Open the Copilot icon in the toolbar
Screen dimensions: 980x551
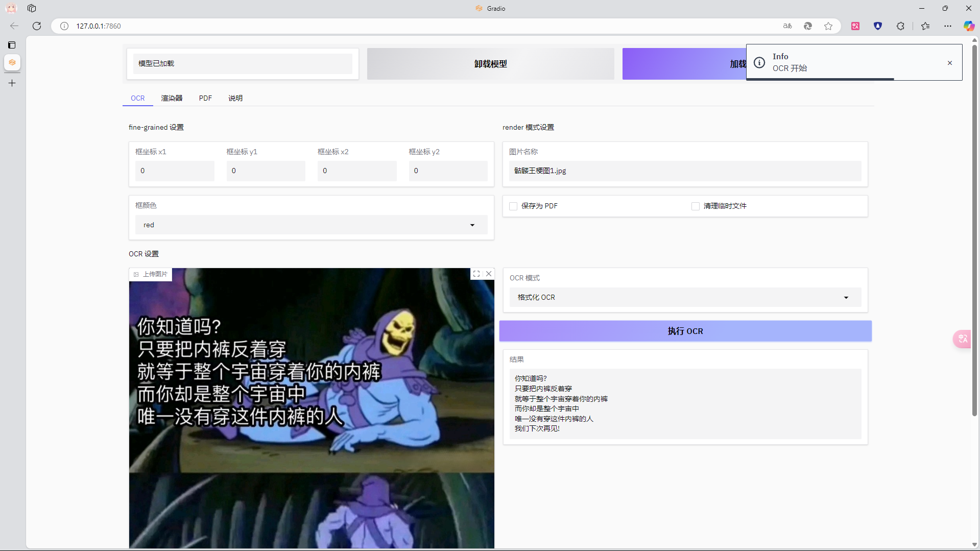pyautogui.click(x=969, y=26)
